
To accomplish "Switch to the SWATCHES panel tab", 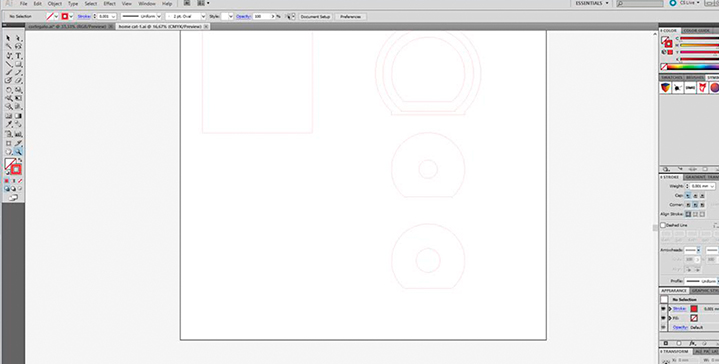I will click(672, 77).
